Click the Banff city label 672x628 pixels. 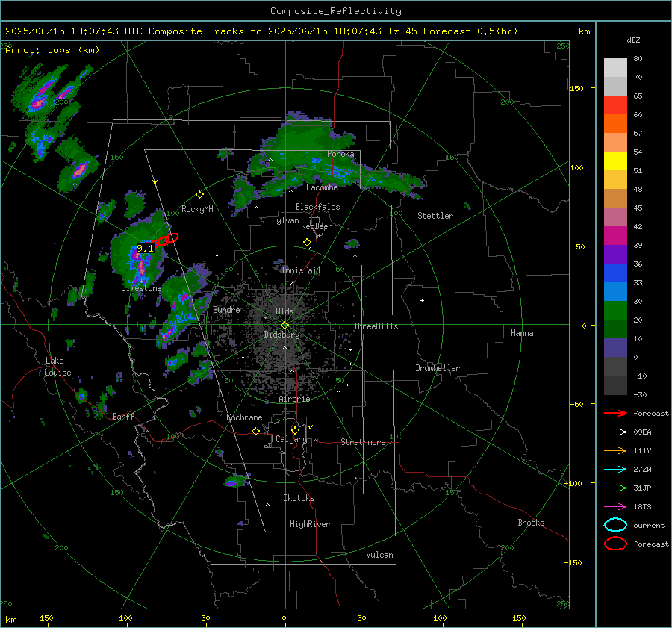tap(123, 416)
